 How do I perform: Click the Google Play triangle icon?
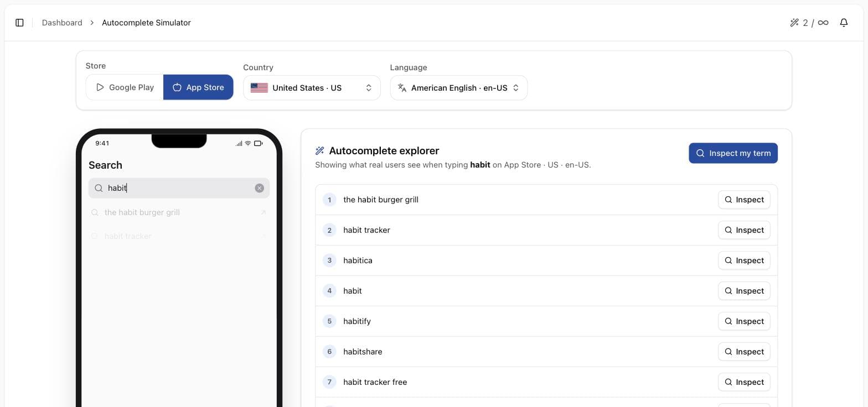[100, 87]
